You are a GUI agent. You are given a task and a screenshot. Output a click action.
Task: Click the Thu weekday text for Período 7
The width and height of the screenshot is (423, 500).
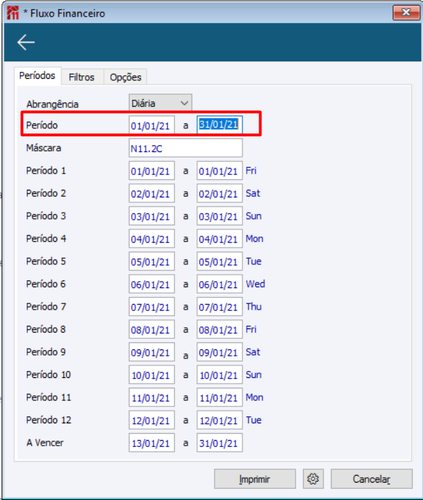coord(254,307)
